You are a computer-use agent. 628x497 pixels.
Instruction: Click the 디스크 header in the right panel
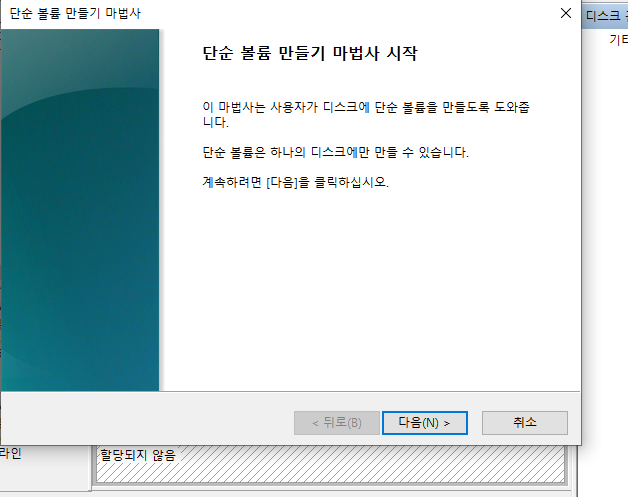pyautogui.click(x=605, y=16)
